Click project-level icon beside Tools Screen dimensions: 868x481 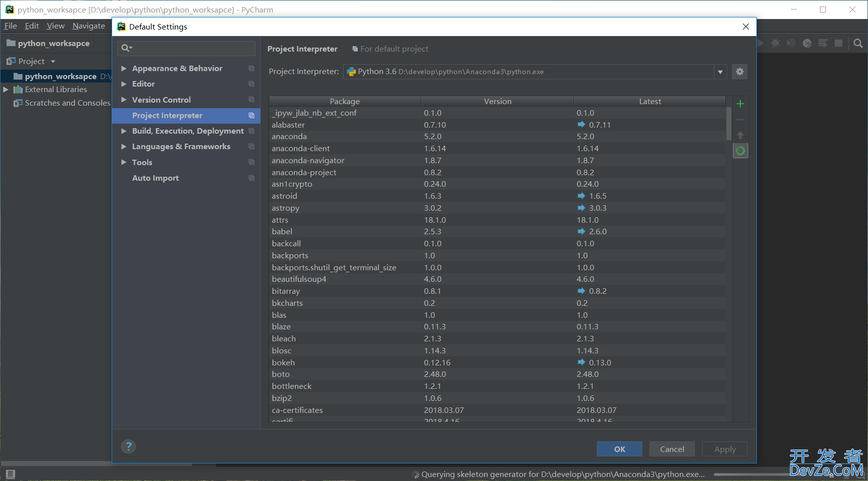click(251, 162)
